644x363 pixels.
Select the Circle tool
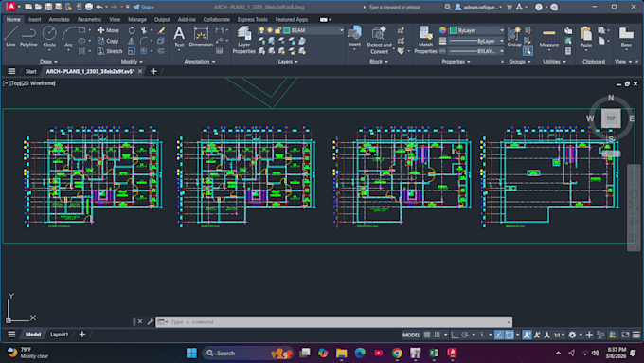[x=49, y=37]
